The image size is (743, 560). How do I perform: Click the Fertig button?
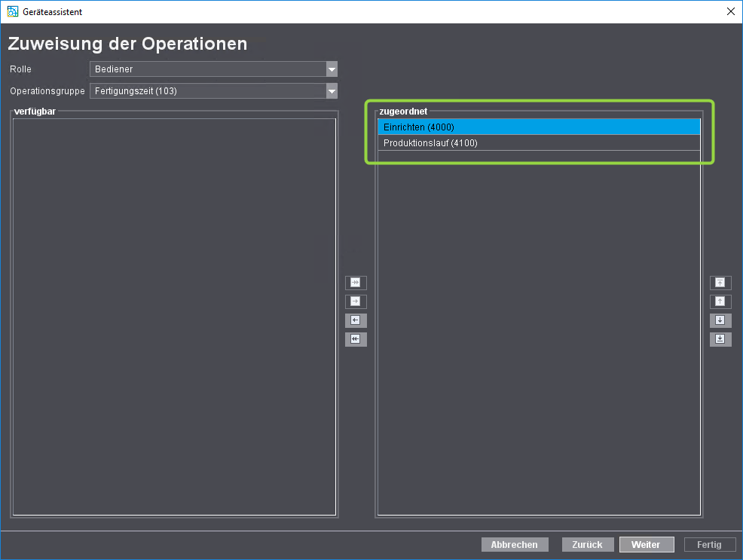(x=709, y=545)
